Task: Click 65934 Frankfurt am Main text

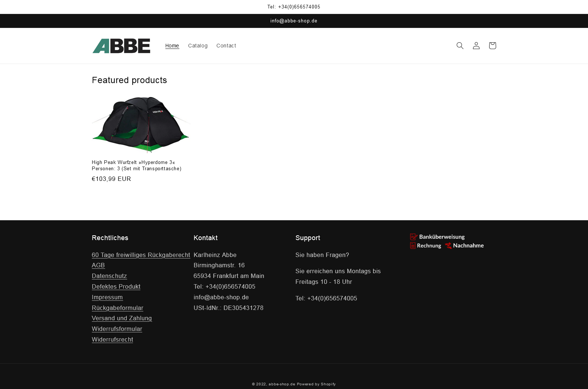Action: 229,276
